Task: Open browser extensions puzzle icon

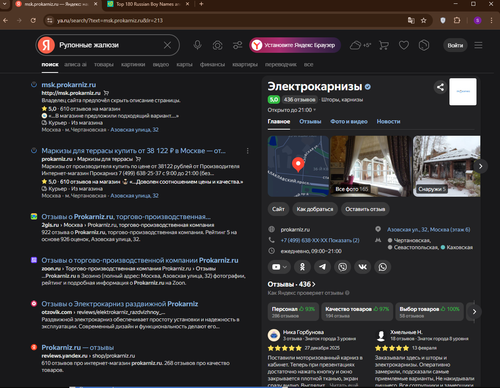Action: click(457, 21)
